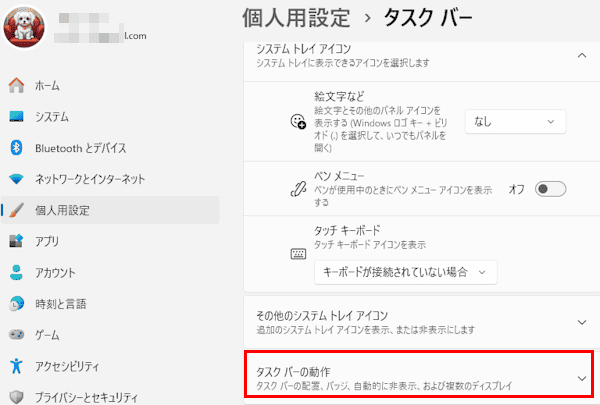Image resolution: width=600 pixels, height=405 pixels.
Task: Open the 絵文字など dropdown showing なし
Action: coord(515,122)
